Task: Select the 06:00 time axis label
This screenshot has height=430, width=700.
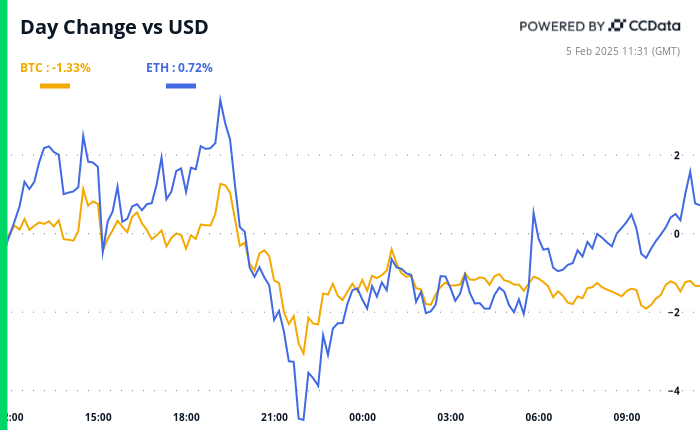Action: (x=538, y=417)
